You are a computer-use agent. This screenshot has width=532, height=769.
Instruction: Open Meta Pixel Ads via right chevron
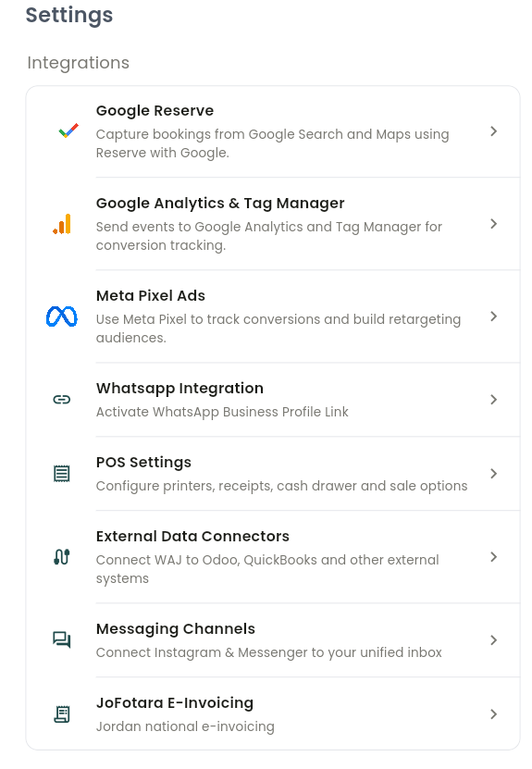pyautogui.click(x=494, y=316)
